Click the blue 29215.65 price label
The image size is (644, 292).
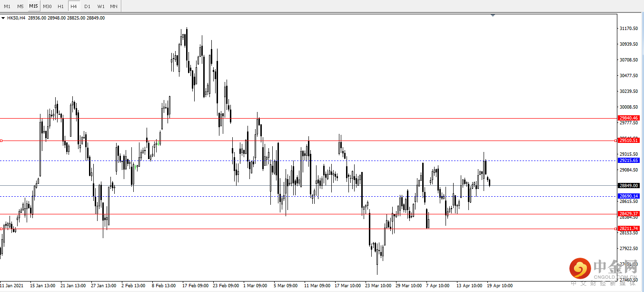pyautogui.click(x=629, y=161)
